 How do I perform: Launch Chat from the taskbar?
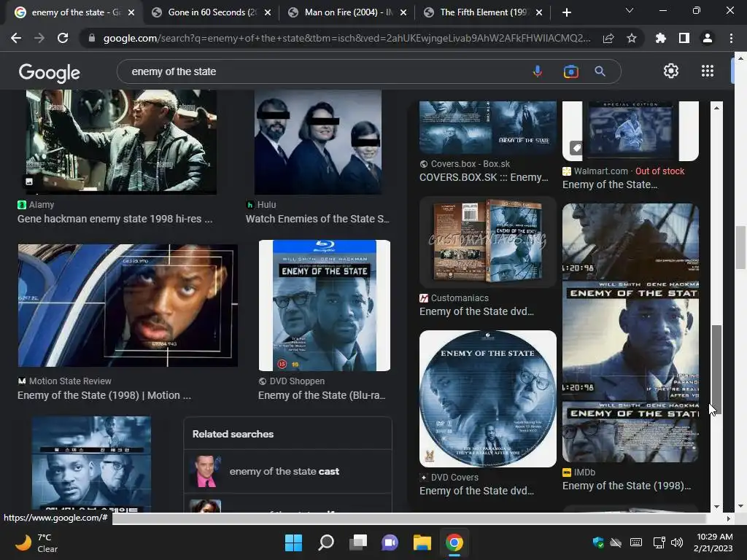coord(390,542)
